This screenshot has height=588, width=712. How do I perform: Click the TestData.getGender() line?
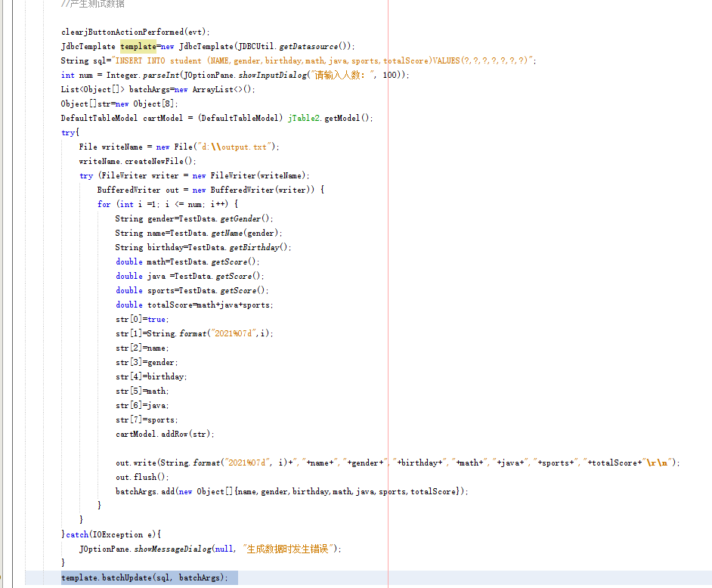point(194,218)
